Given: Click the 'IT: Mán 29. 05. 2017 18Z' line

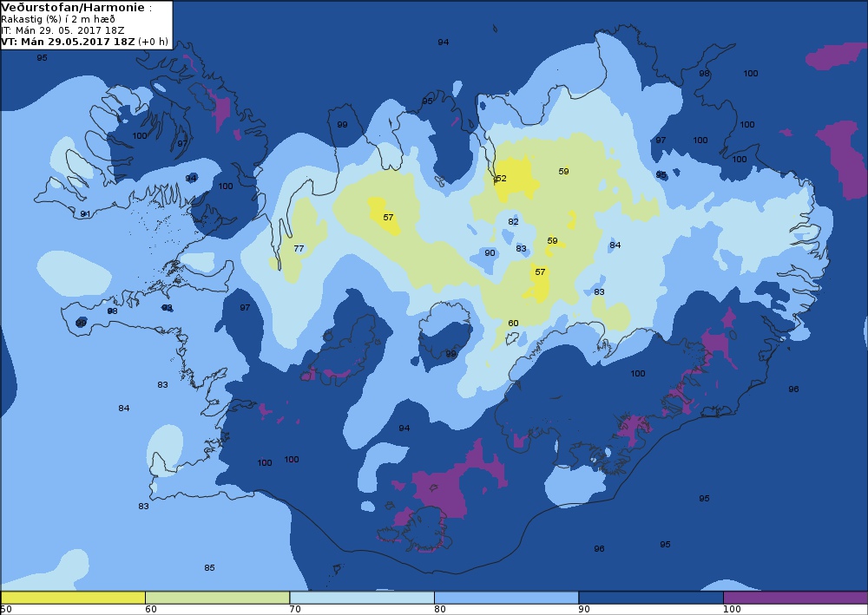Looking at the screenshot, I should coord(62,30).
